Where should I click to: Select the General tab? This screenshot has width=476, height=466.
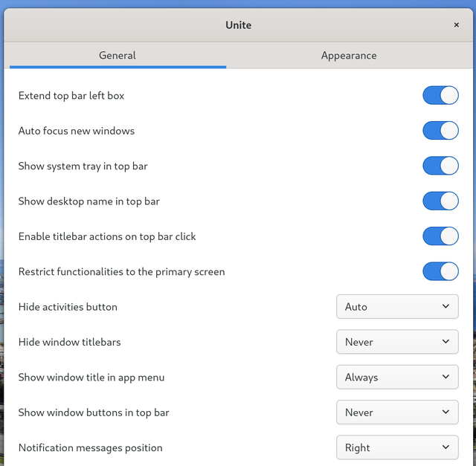118,56
